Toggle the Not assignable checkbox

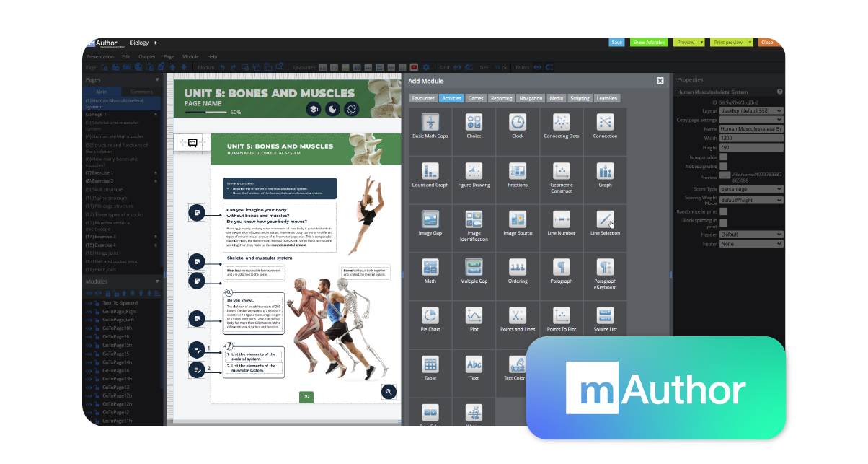click(723, 165)
